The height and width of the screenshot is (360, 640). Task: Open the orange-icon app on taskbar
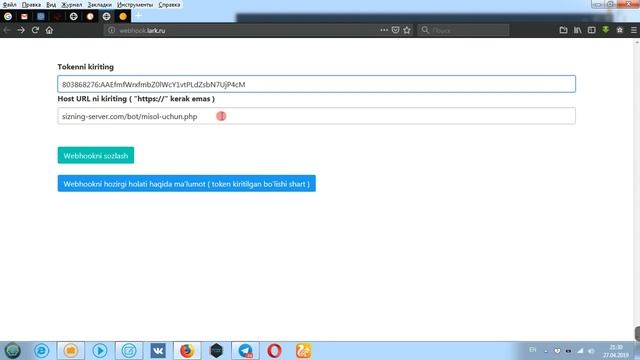click(71, 351)
